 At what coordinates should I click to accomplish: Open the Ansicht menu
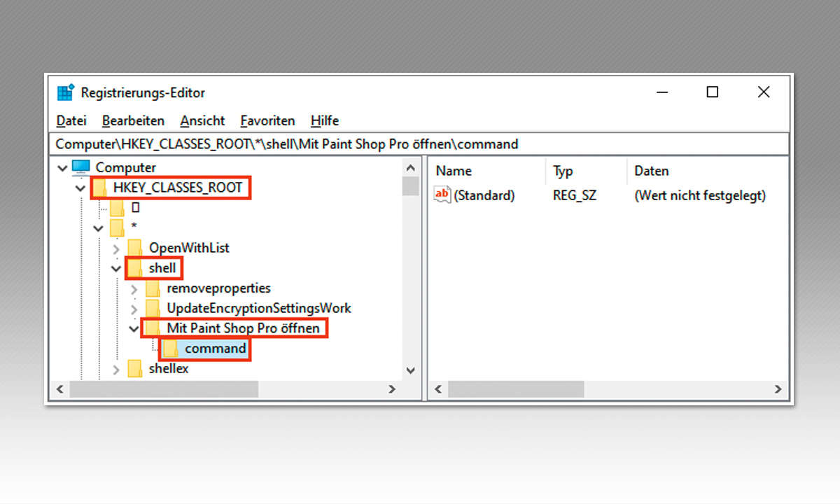click(202, 121)
